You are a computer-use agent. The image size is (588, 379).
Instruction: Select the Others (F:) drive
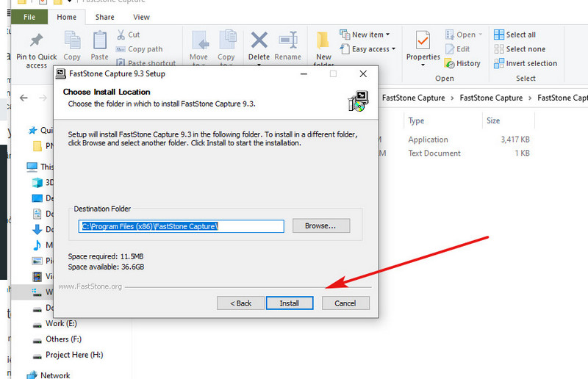[57, 339]
